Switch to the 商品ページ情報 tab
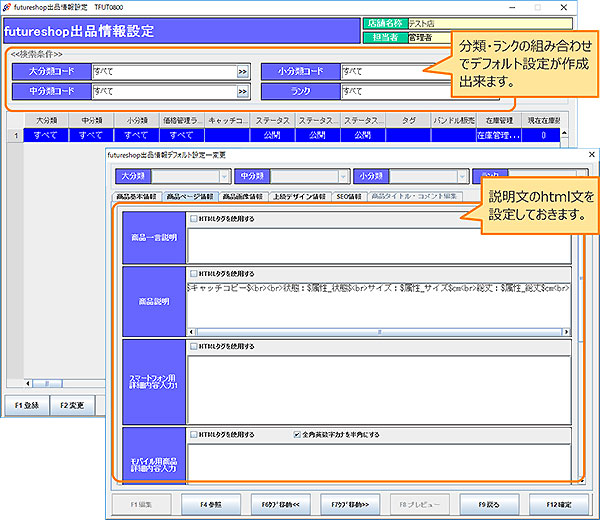 (189, 197)
